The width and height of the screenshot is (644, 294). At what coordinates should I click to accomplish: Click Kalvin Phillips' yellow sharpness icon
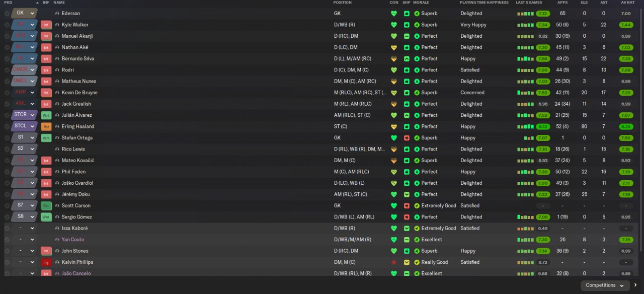tap(407, 262)
